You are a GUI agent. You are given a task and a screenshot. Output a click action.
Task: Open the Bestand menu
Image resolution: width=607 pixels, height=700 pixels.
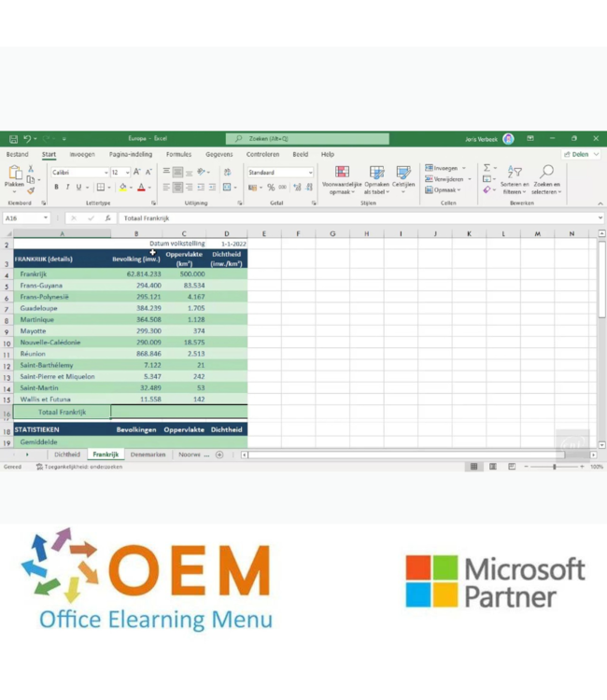tap(18, 154)
